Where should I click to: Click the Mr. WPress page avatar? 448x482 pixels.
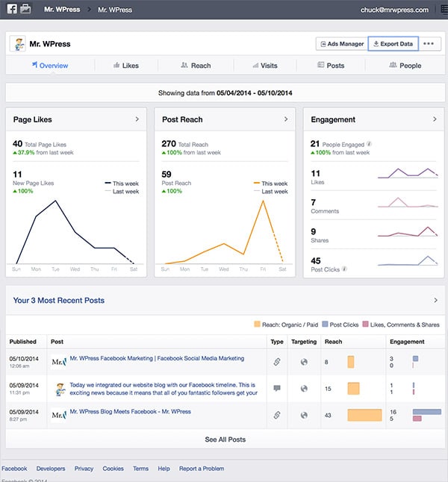[x=17, y=44]
